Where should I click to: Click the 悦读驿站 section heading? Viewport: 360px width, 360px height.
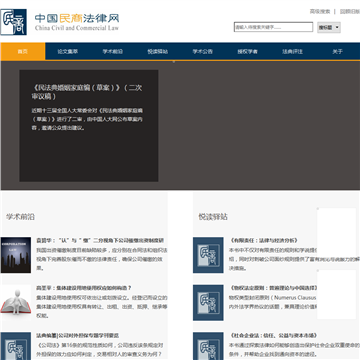coord(213,217)
